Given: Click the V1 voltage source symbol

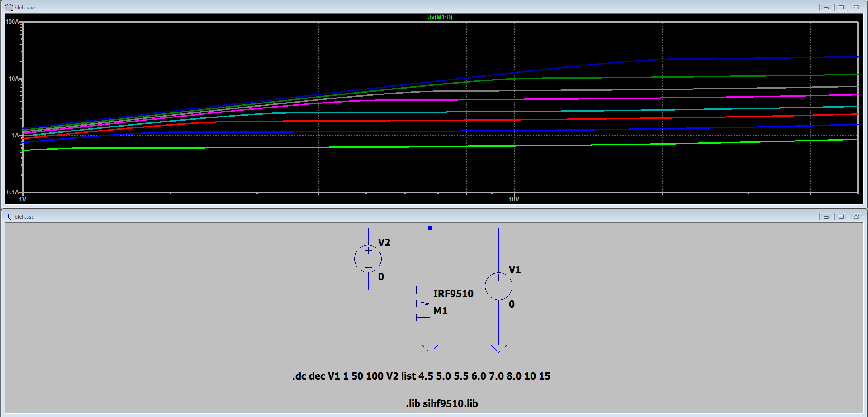Looking at the screenshot, I should 498,286.
